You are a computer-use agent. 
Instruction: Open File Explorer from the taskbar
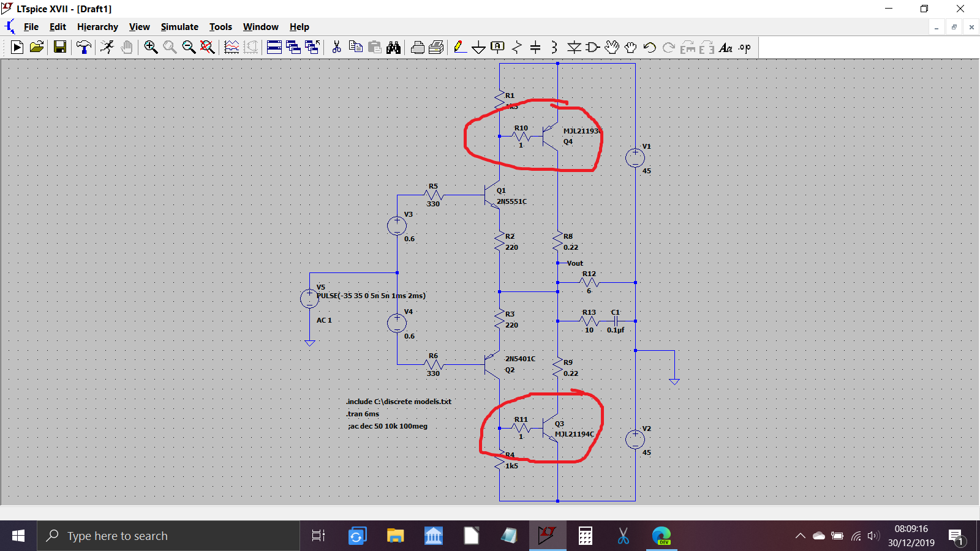395,536
